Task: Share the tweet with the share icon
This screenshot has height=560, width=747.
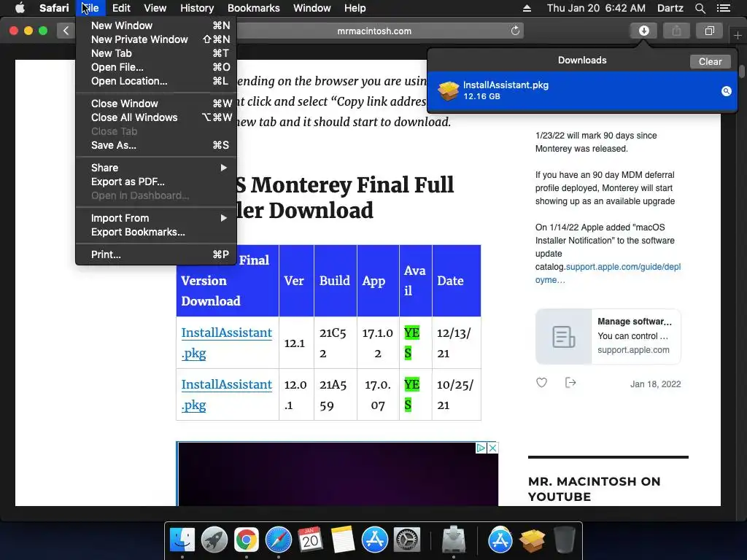Action: [x=570, y=382]
